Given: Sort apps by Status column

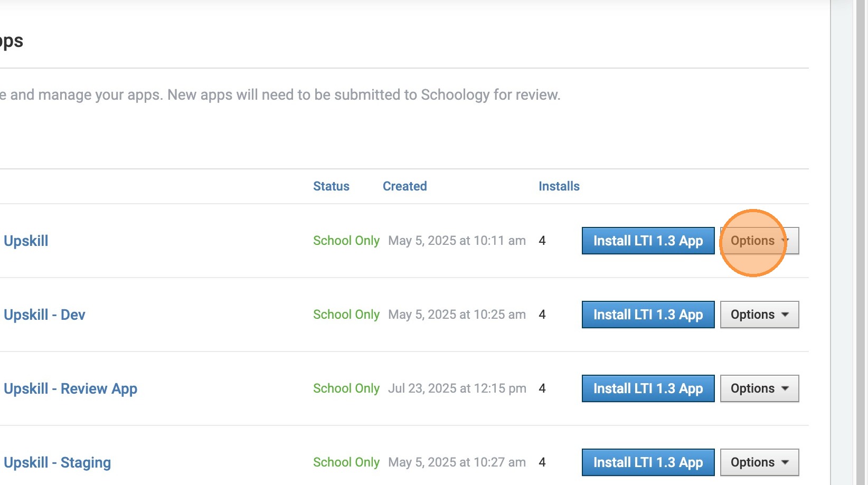Looking at the screenshot, I should coord(331,186).
